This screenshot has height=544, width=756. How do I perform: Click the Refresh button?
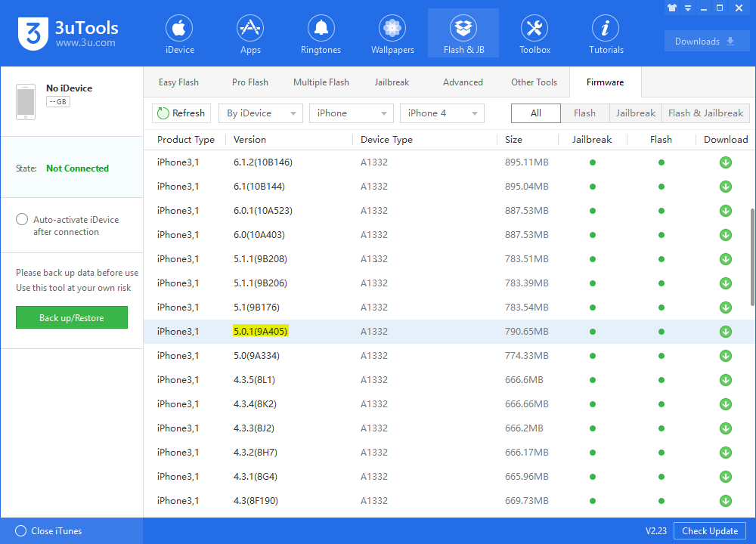(x=181, y=113)
